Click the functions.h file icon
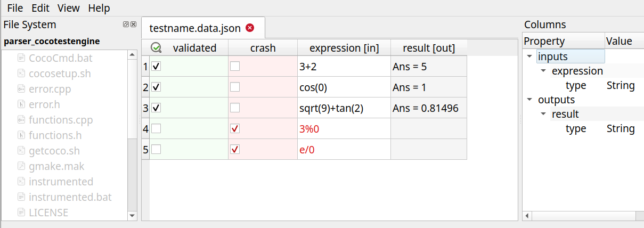The width and height of the screenshot is (644, 228). tap(22, 135)
